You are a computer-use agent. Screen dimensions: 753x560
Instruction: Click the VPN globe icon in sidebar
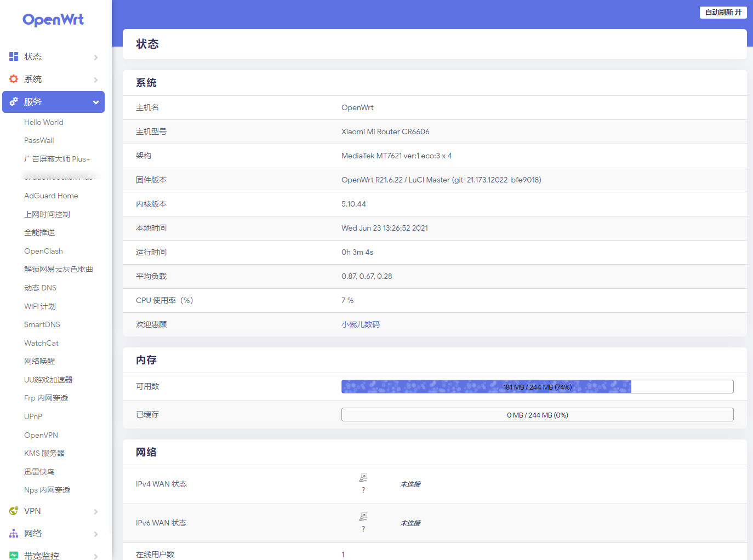14,511
